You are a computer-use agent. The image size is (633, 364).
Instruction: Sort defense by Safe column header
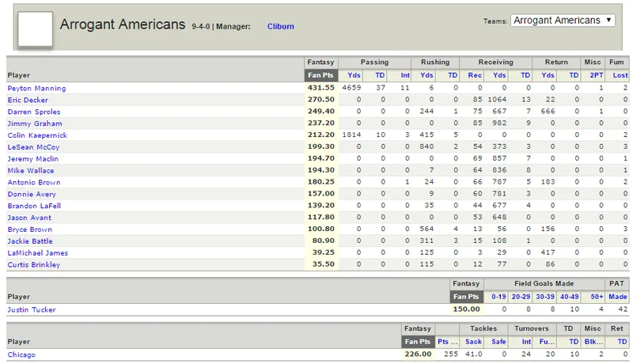(x=498, y=342)
